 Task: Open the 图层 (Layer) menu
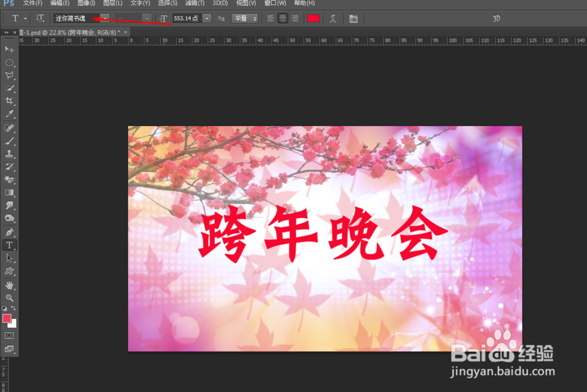(112, 3)
